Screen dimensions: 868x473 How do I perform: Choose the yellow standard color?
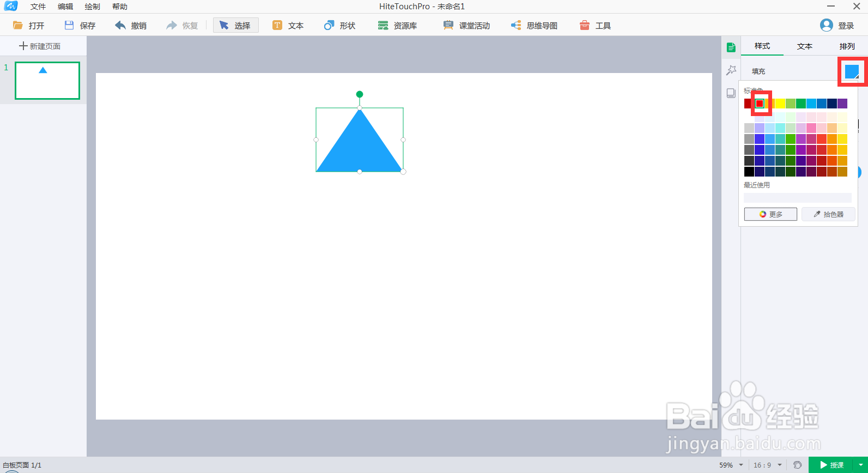click(x=780, y=104)
